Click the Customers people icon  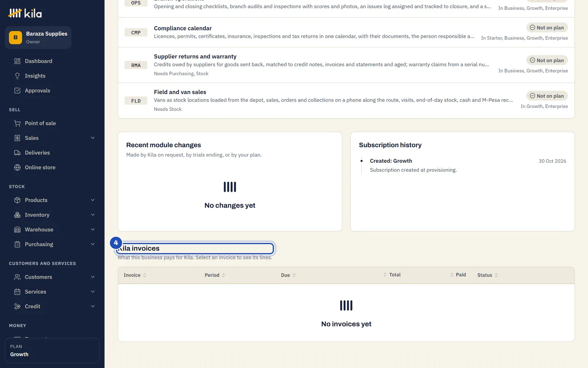click(x=17, y=277)
